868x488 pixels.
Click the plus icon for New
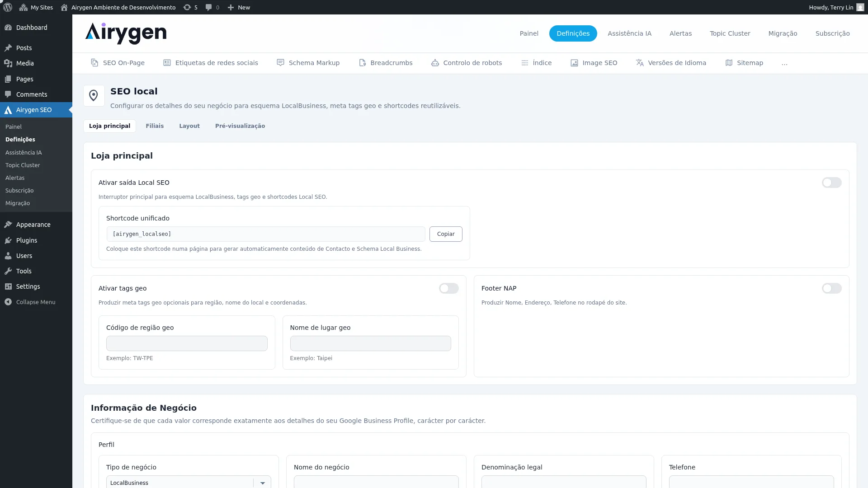pyautogui.click(x=231, y=7)
